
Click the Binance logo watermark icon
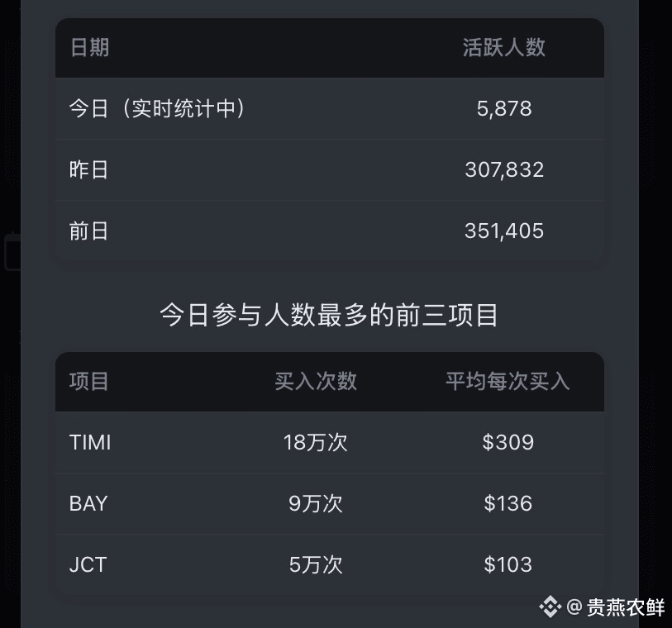pos(550,607)
